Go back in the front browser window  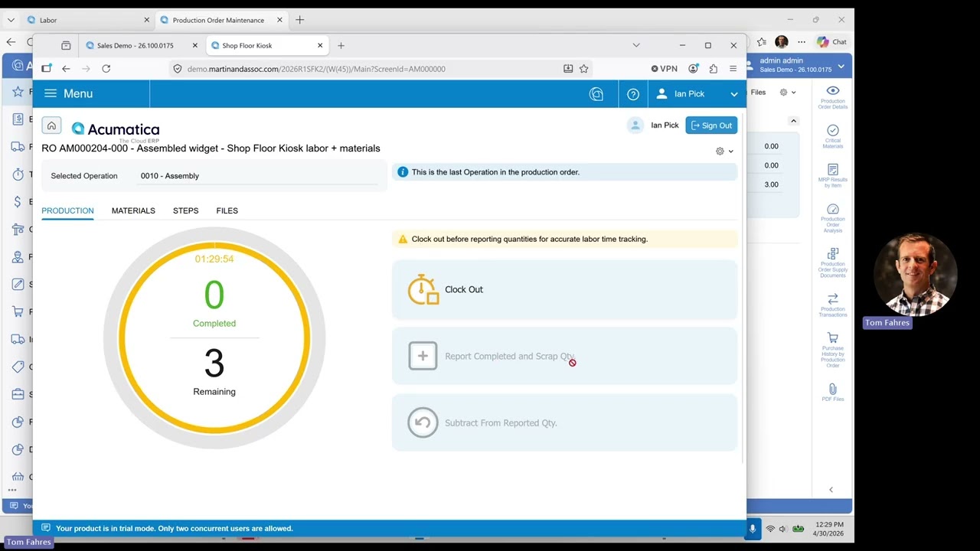coord(66,69)
